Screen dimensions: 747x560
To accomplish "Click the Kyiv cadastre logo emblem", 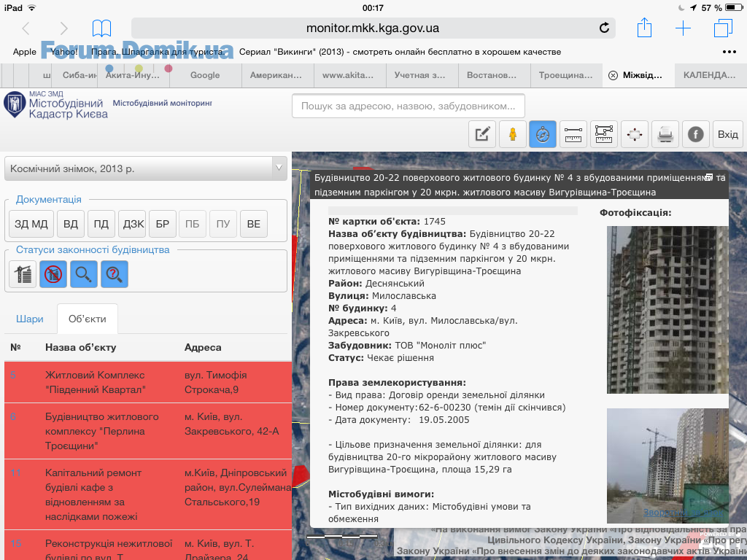I will point(15,104).
